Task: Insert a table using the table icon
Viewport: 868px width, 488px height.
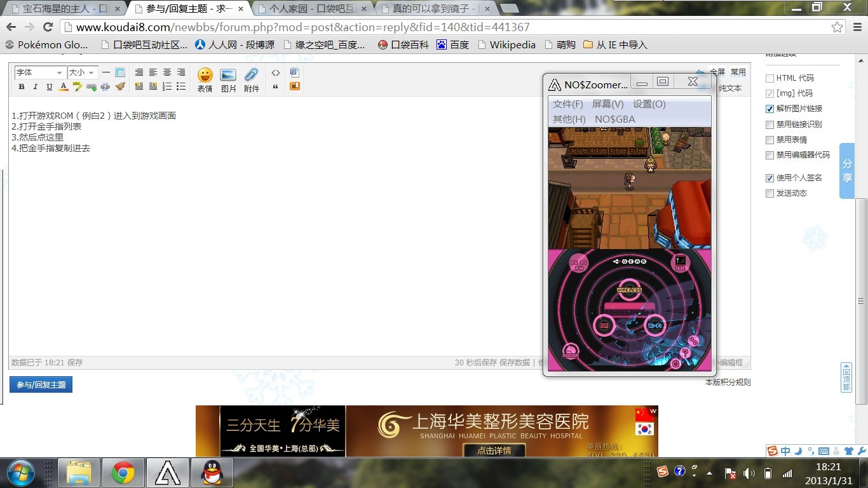Action: pyautogui.click(x=120, y=72)
